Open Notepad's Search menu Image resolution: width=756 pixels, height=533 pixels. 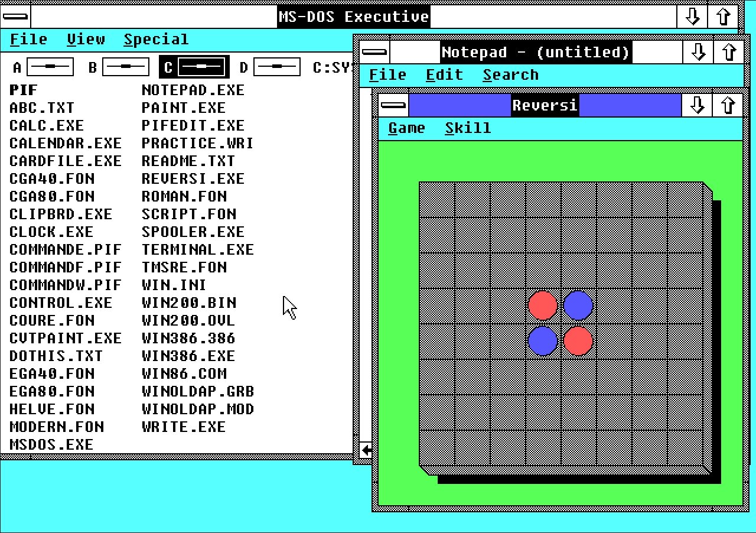click(x=510, y=75)
